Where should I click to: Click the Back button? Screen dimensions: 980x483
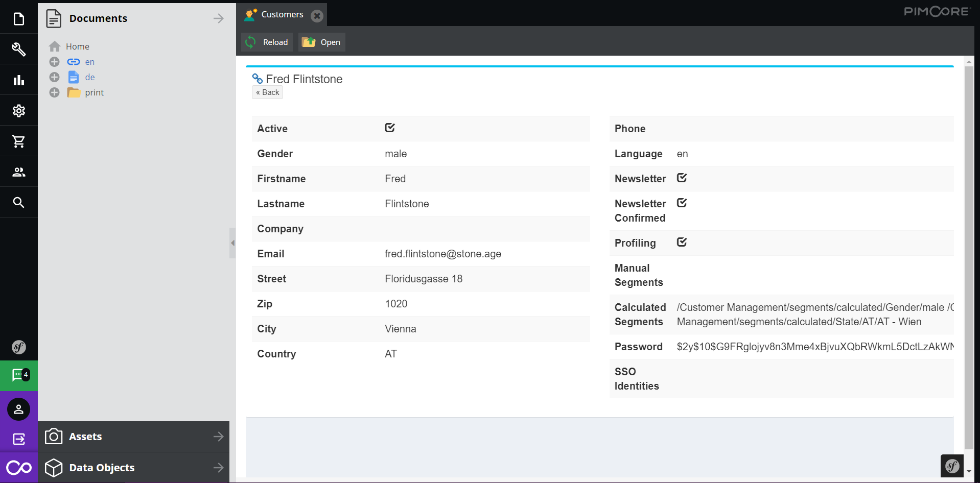(267, 92)
